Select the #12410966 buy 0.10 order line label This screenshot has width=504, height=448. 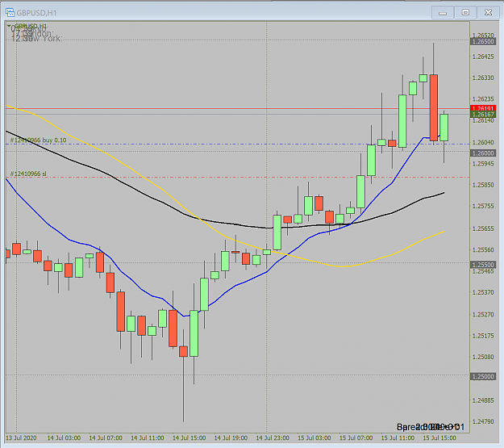point(38,140)
